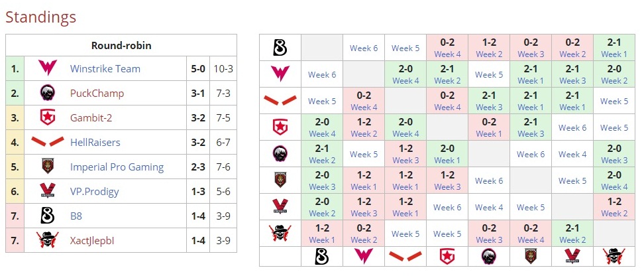Click the PuckChamp logo in the standings list

[x=48, y=93]
